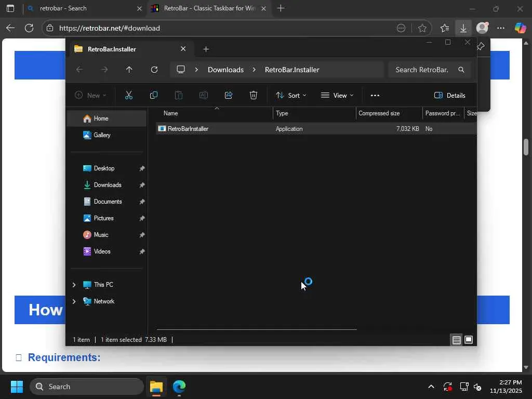The height and width of the screenshot is (399, 532).
Task: Open the View dropdown
Action: [337, 96]
